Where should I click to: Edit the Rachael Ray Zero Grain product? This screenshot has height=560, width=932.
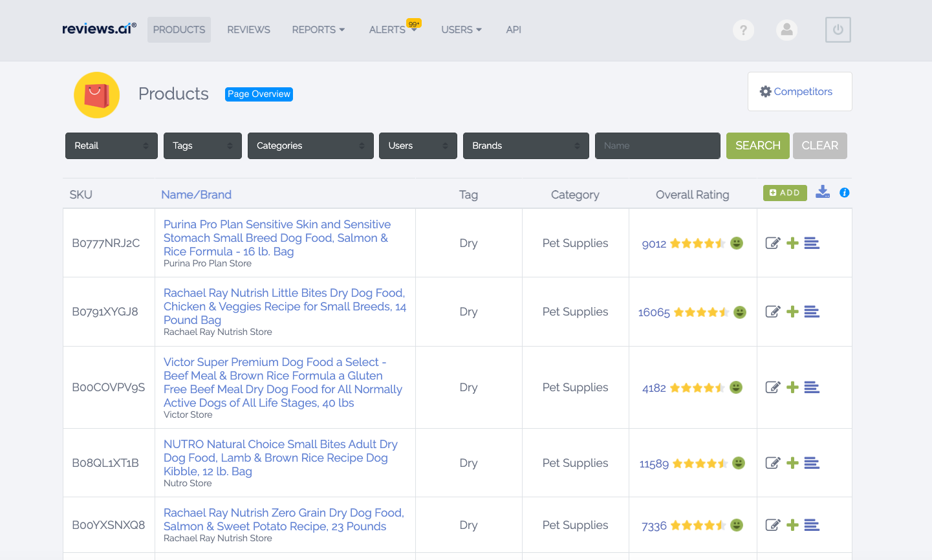click(772, 525)
